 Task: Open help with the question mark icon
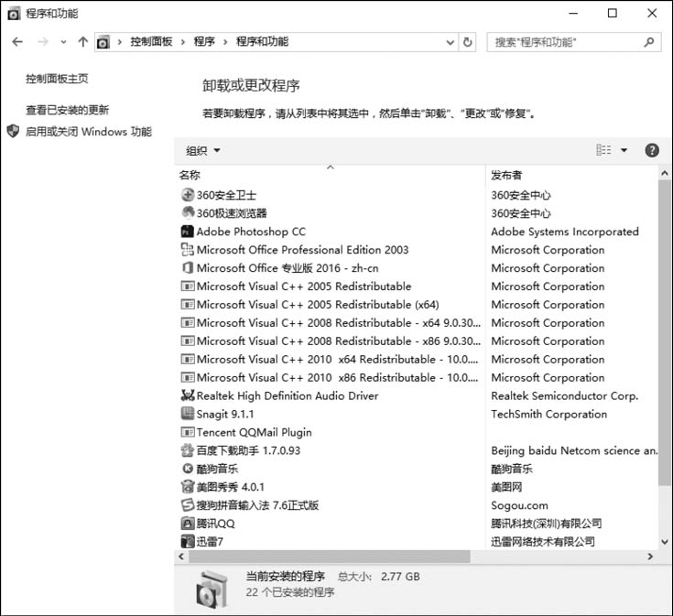click(x=652, y=150)
